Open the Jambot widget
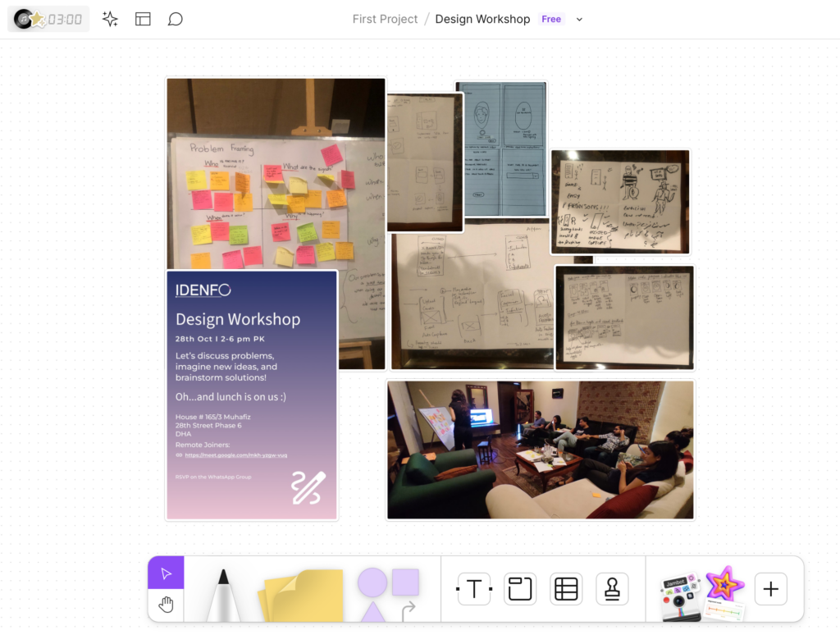 point(679,596)
